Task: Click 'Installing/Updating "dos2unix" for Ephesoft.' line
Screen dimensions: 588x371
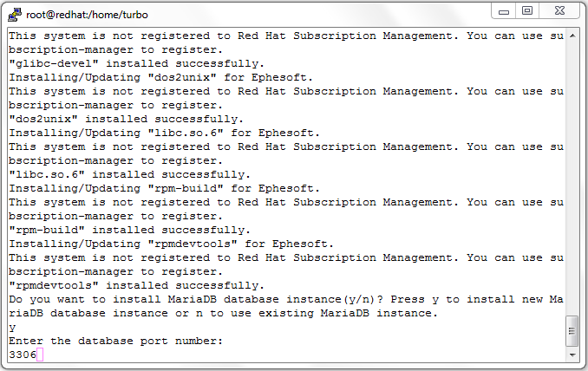Action: click(160, 77)
